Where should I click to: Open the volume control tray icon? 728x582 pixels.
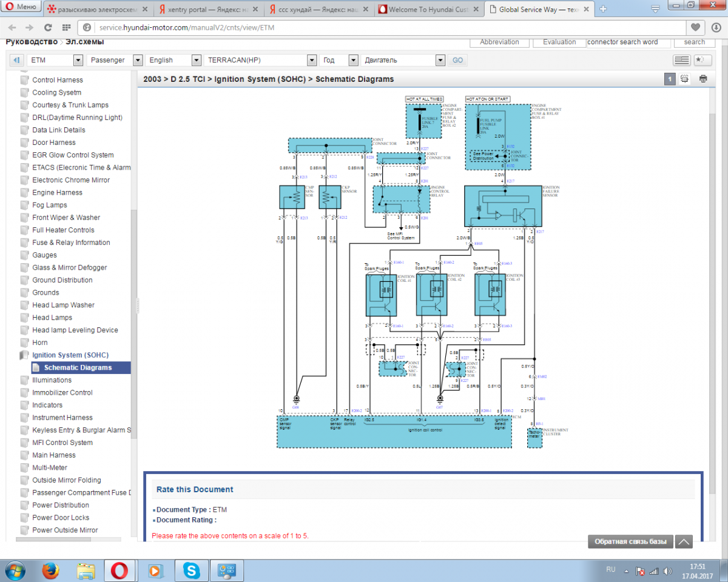[666, 571]
